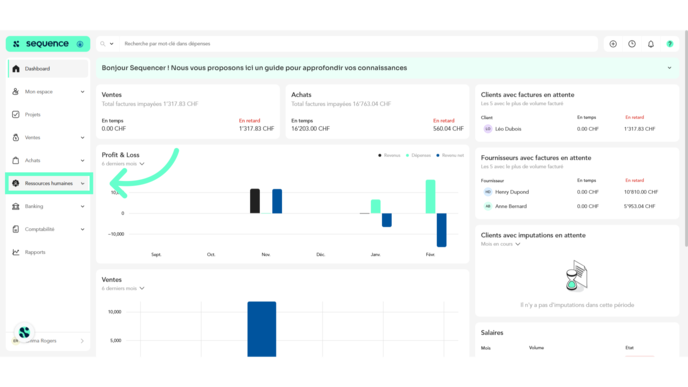Click the 10'810.00 CHF overdue amount

pos(641,192)
